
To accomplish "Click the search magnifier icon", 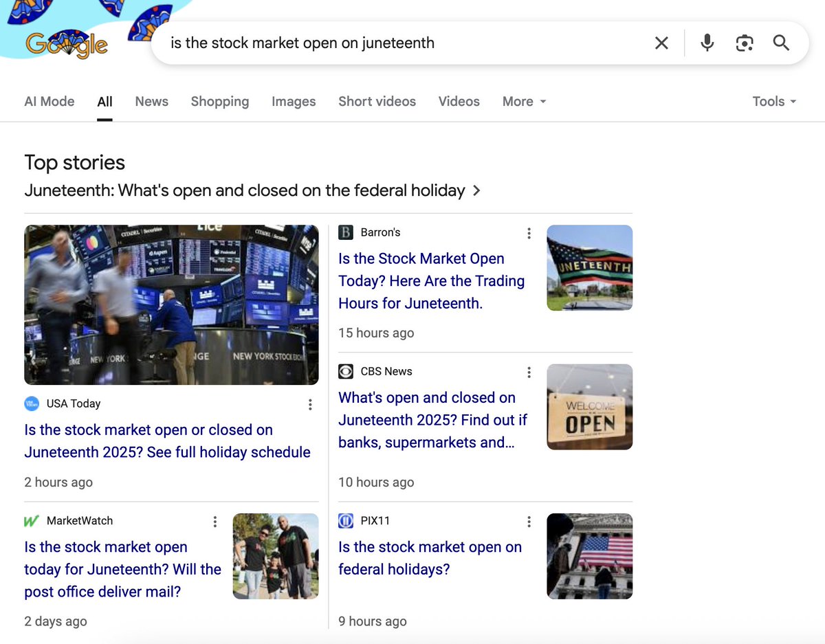I will click(x=781, y=43).
